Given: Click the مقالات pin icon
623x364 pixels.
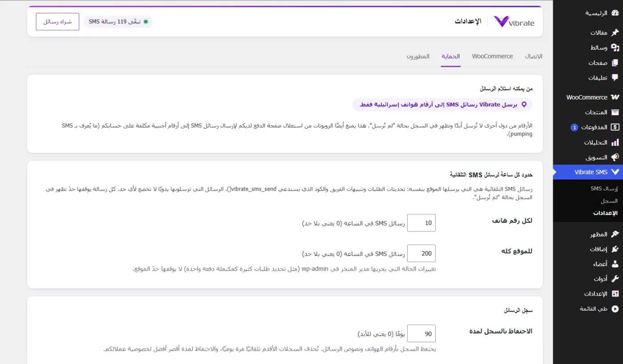Looking at the screenshot, I should pos(615,32).
